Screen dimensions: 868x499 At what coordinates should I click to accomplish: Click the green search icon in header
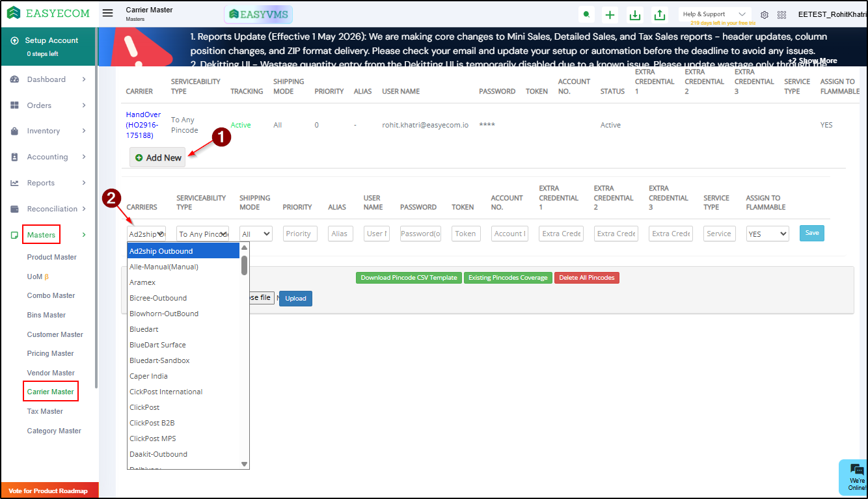tap(587, 15)
